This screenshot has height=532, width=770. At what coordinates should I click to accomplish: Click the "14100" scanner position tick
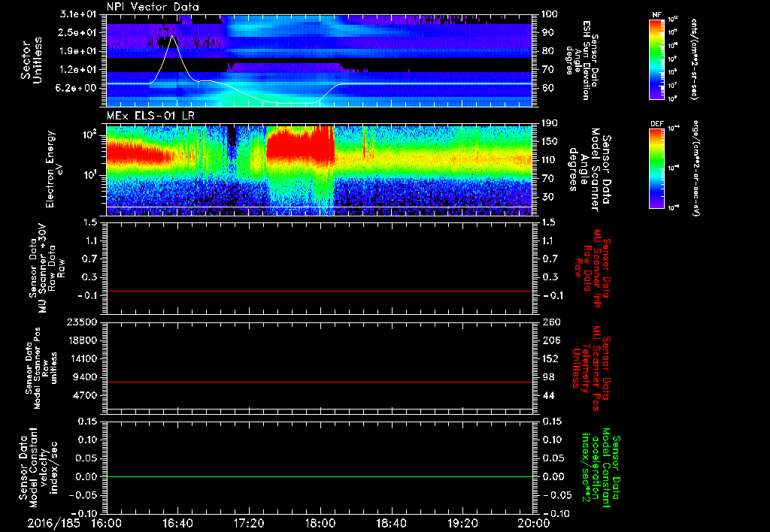pos(83,358)
